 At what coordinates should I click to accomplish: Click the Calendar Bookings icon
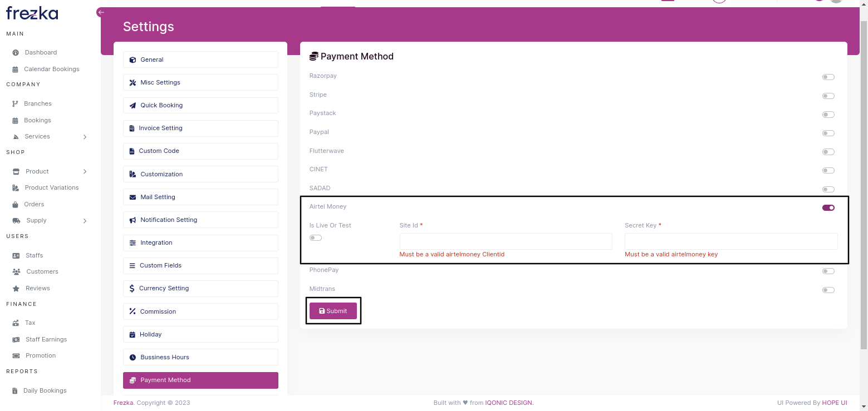pos(16,70)
